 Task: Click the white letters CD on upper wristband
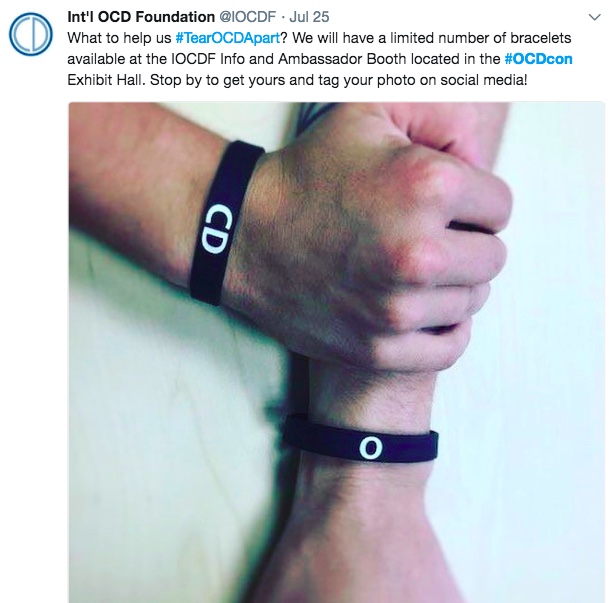tap(216, 229)
